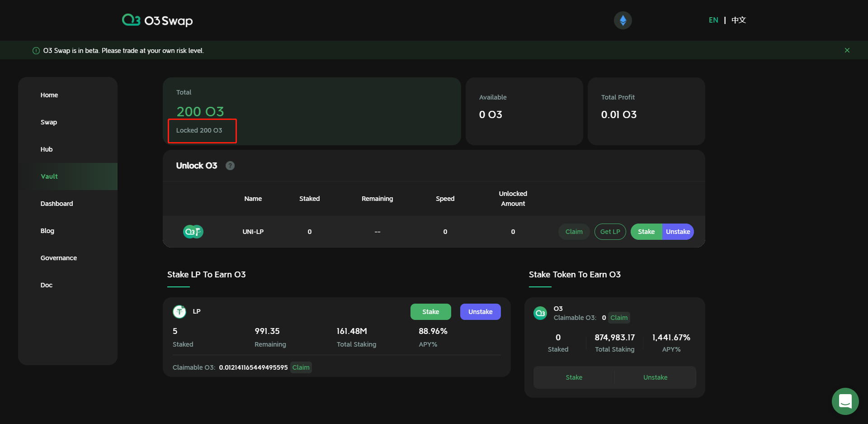Click Claim in UNI-LP row
This screenshot has height=424, width=868.
574,232
